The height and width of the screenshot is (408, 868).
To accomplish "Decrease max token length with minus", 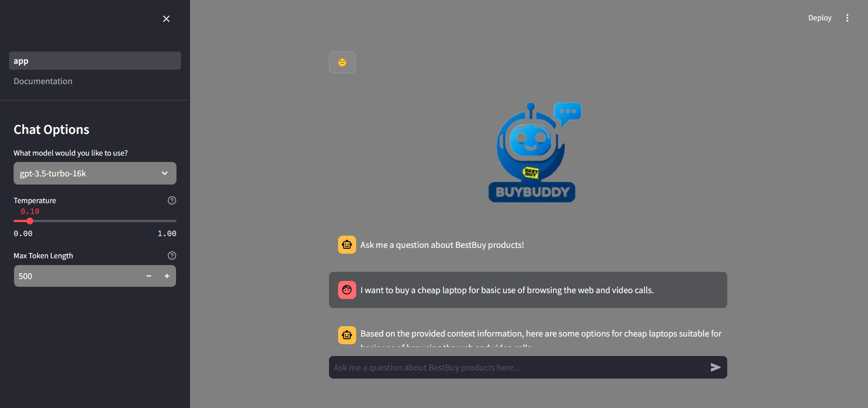I will point(149,276).
